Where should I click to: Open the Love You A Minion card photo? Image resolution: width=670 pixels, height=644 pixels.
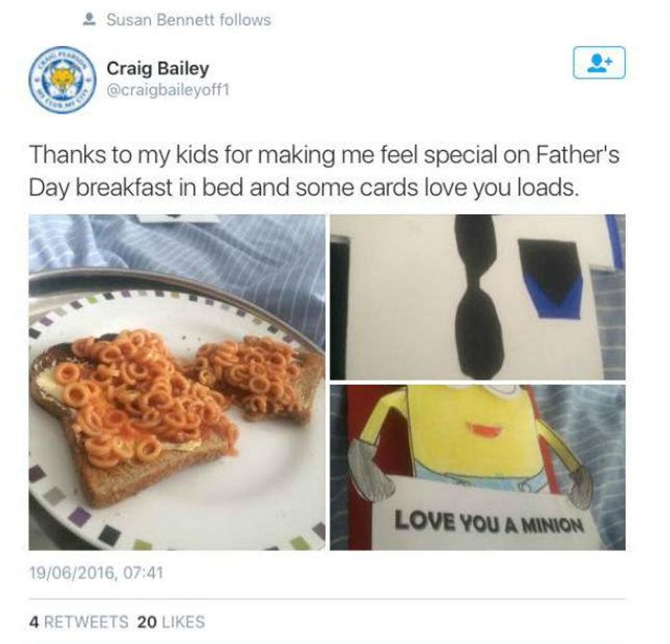pyautogui.click(x=478, y=467)
